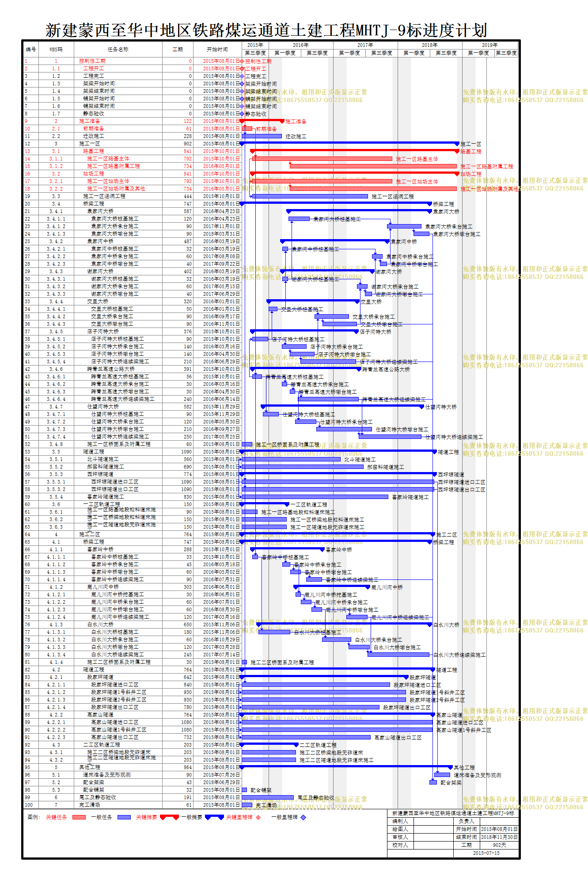Image resolution: width=588 pixels, height=880 pixels.
Task: Click the 审核人 label in title block
Action: tap(400, 837)
